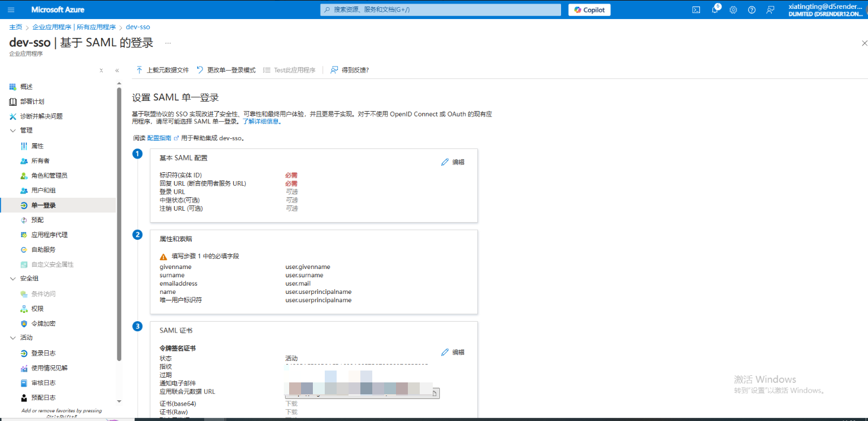Click the 诊断并解决问题 wrench icon
Viewport: 868px width, 421px height.
[13, 116]
